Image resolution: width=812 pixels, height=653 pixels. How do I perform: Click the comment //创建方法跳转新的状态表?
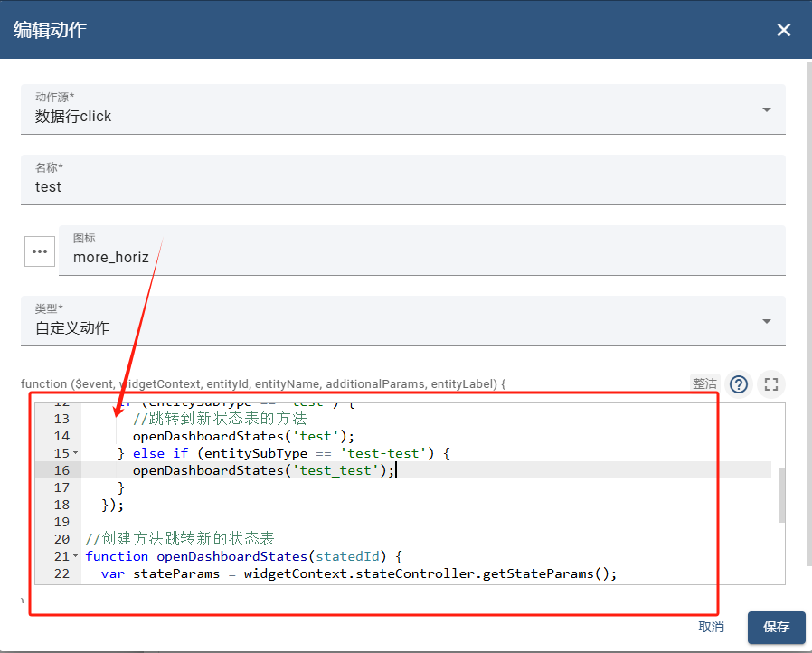[180, 539]
